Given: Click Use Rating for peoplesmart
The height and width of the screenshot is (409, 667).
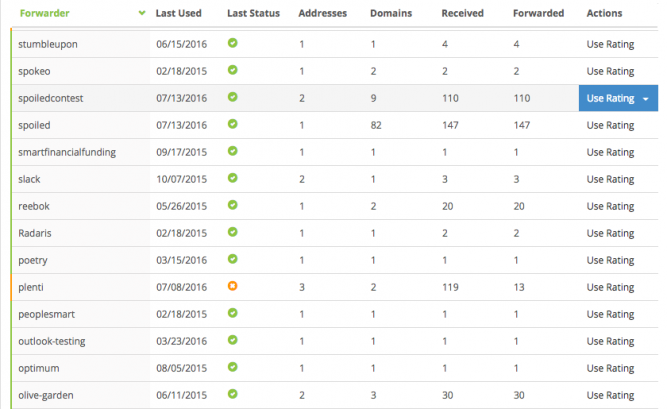Looking at the screenshot, I should pyautogui.click(x=610, y=314).
